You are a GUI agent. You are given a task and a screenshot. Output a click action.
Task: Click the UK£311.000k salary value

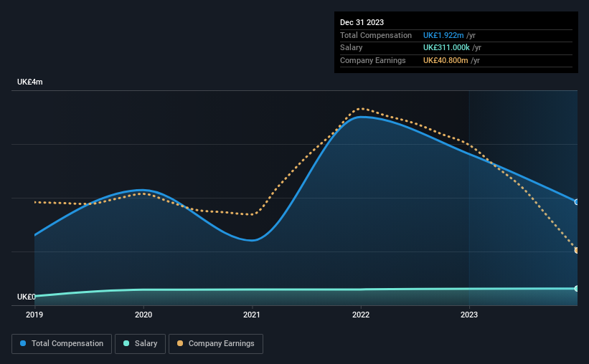(446, 48)
